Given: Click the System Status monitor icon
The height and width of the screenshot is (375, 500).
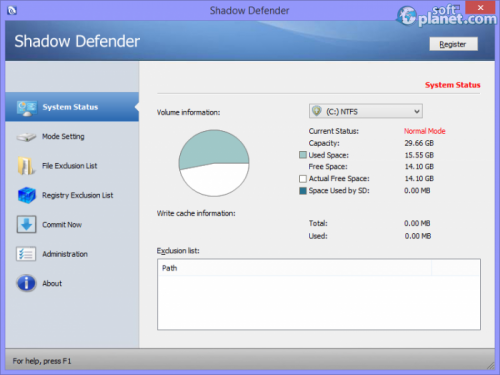Looking at the screenshot, I should coord(27,108).
